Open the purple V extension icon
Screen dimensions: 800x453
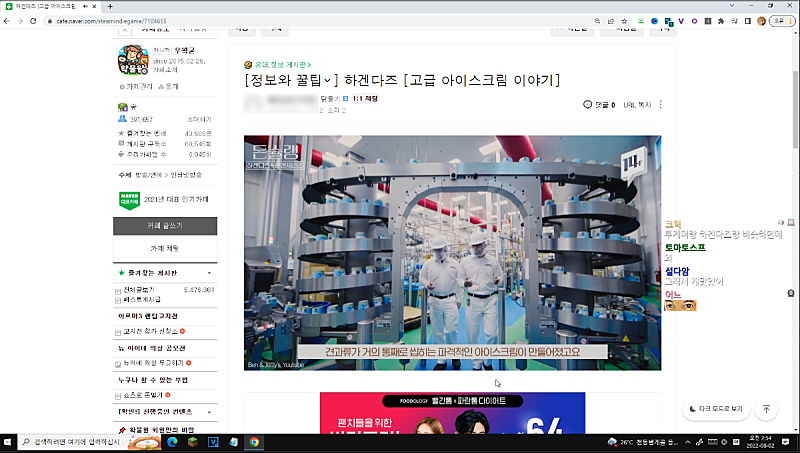pyautogui.click(x=681, y=21)
